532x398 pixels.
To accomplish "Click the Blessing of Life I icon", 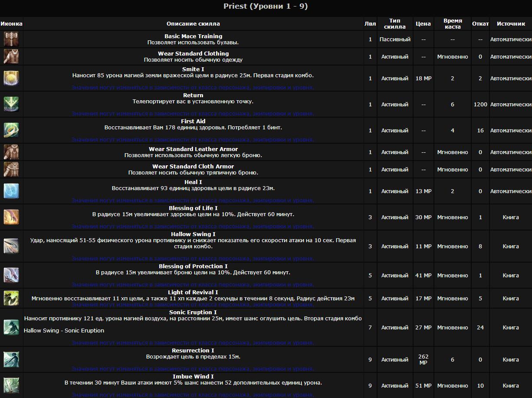I will [11, 217].
